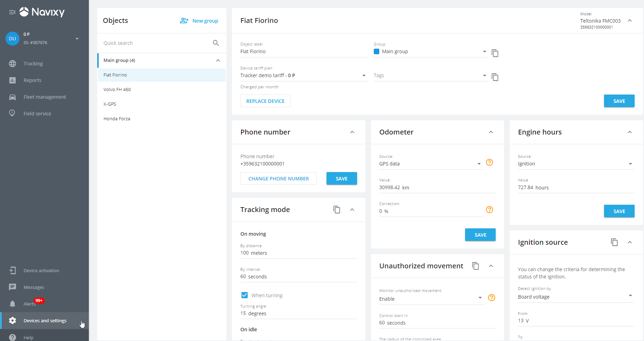Click the search magnifier icon in Objects

tap(216, 43)
